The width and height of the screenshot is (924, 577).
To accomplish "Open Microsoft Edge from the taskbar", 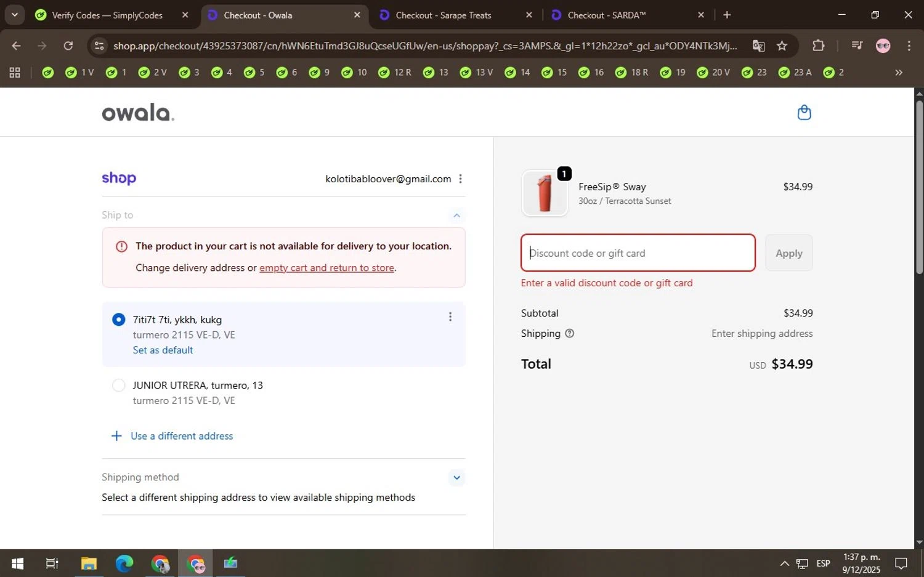I will pos(124,563).
